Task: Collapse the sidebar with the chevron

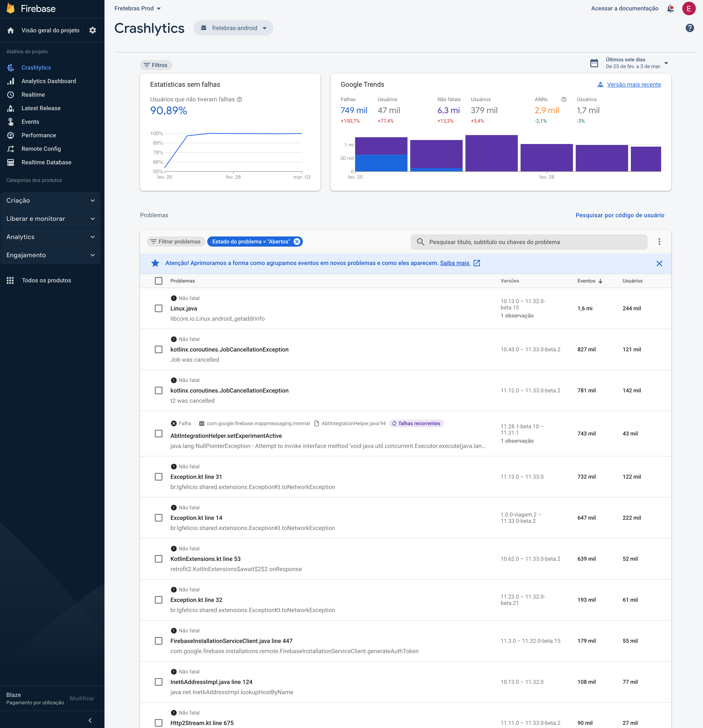Action: point(90,720)
